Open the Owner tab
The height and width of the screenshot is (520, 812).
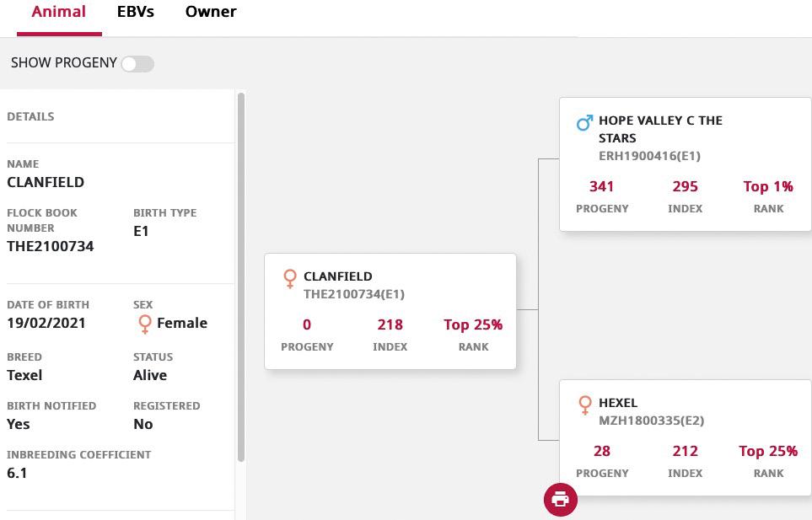(211, 12)
